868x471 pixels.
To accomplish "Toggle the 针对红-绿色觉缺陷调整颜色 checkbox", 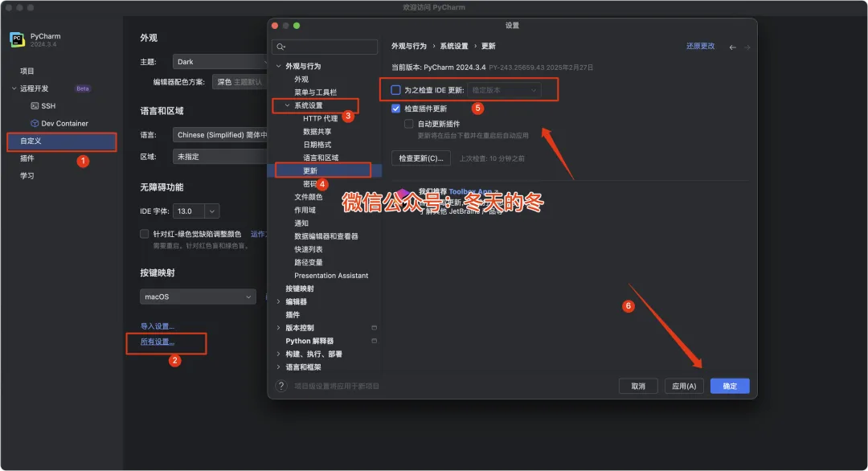I will [145, 234].
